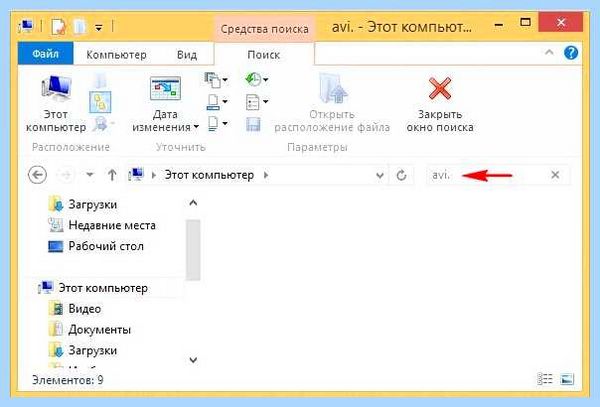Image resolution: width=600 pixels, height=407 pixels.
Task: Open the Search again in menu
Action: point(103,124)
